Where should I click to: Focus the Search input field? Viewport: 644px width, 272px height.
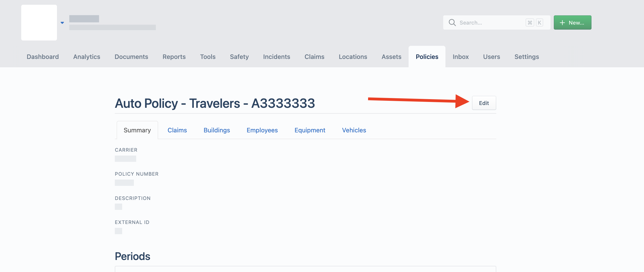point(497,23)
